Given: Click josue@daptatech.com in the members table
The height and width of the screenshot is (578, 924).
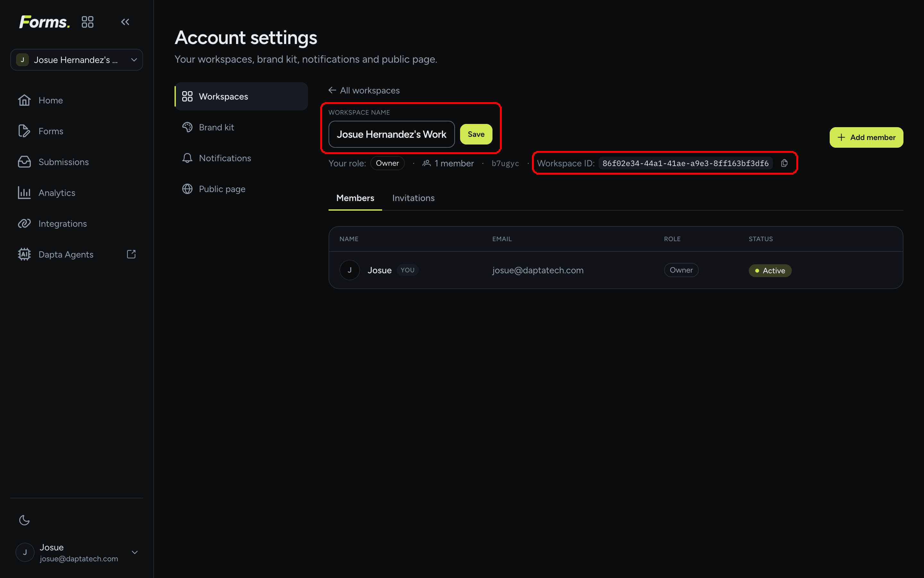Looking at the screenshot, I should tap(538, 270).
